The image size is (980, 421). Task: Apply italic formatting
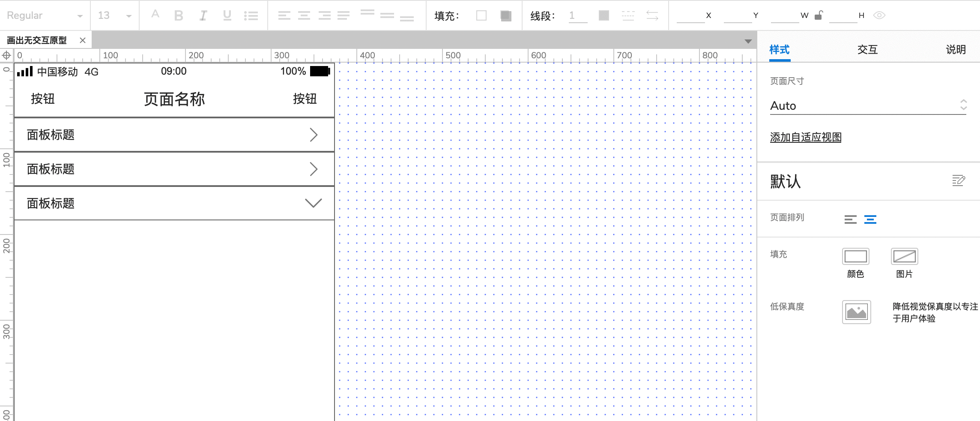click(203, 15)
